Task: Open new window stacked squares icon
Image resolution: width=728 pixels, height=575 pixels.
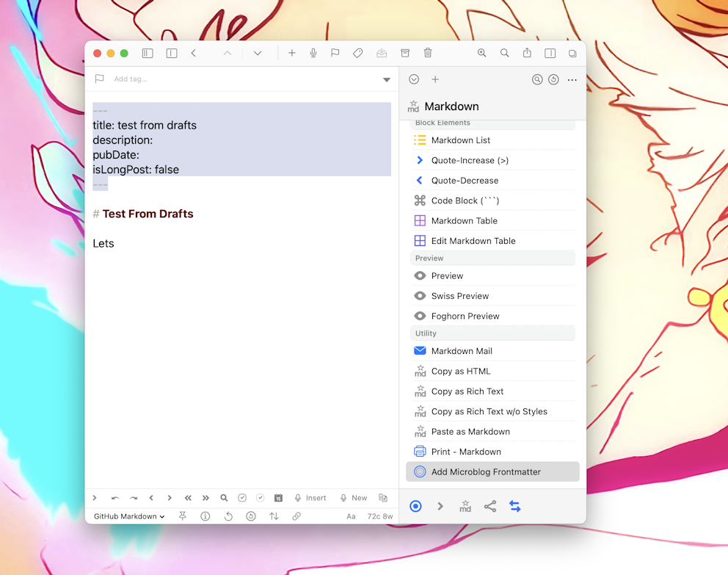Action: point(572,54)
